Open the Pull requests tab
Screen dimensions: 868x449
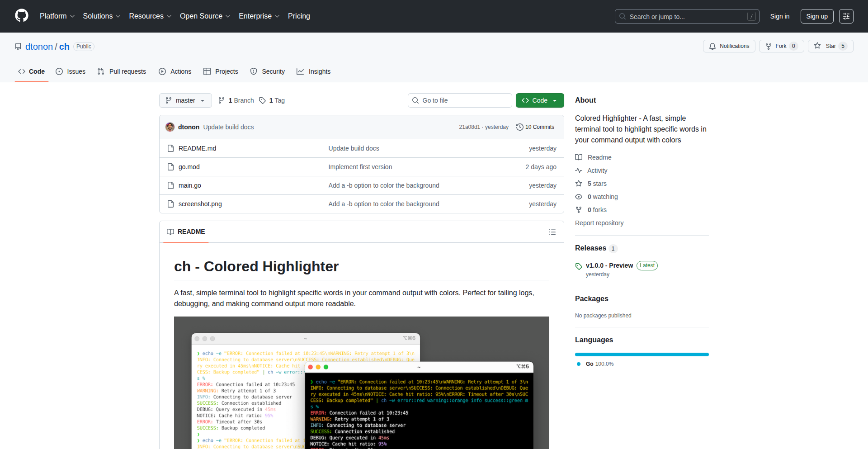pyautogui.click(x=122, y=71)
